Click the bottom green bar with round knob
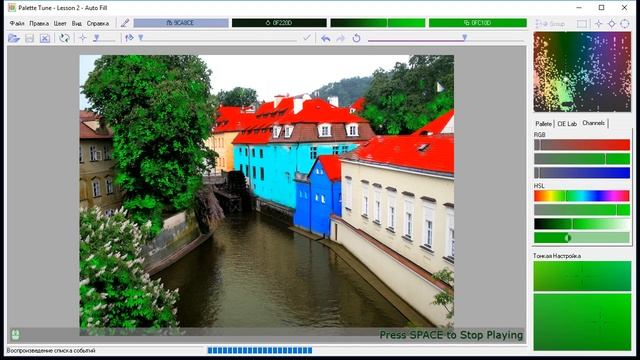This screenshot has width=640, height=360. [x=582, y=238]
